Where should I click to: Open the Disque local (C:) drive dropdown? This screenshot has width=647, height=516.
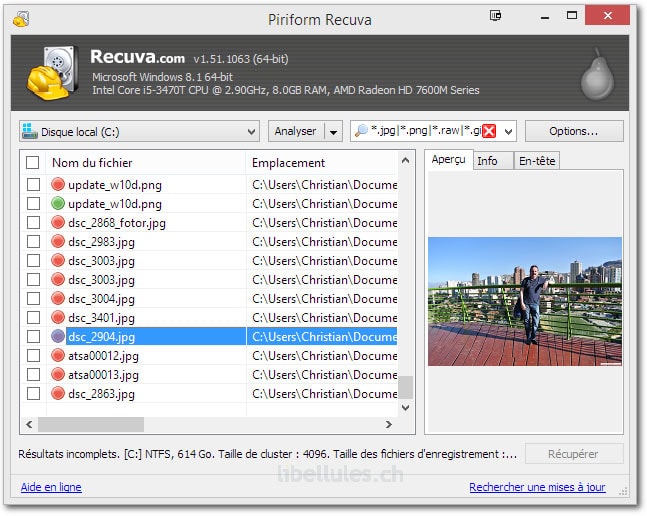click(251, 131)
